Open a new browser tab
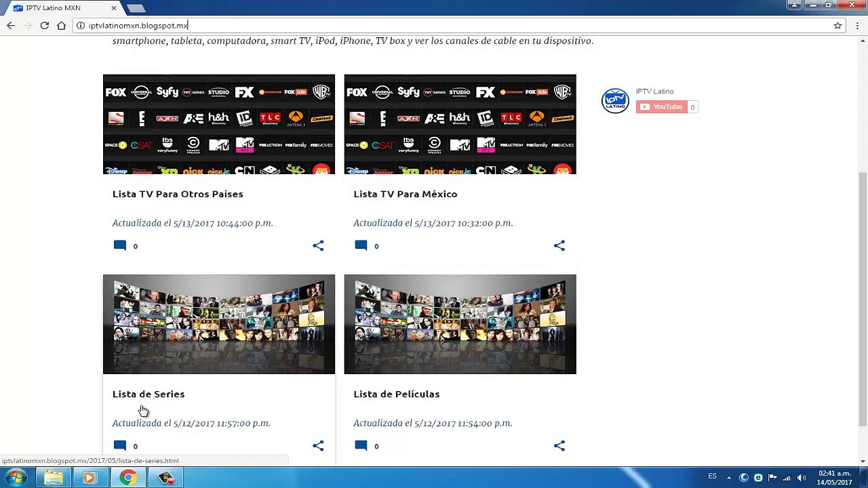The height and width of the screenshot is (488, 868). [x=136, y=8]
